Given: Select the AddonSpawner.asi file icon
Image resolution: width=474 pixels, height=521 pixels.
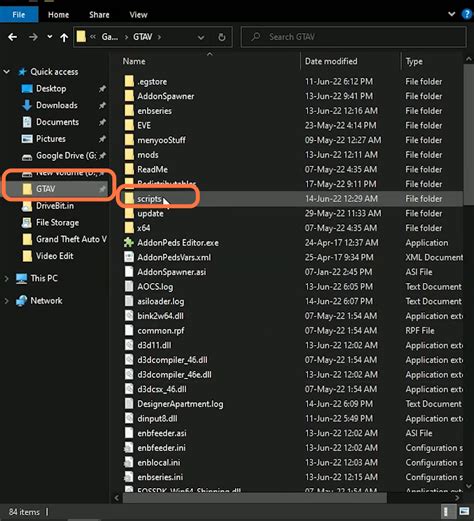Looking at the screenshot, I should (129, 272).
